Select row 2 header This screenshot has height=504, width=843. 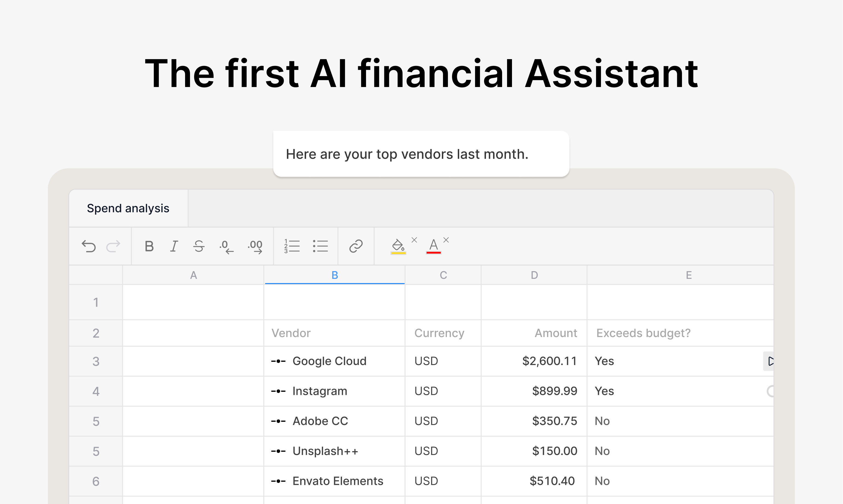tap(96, 333)
